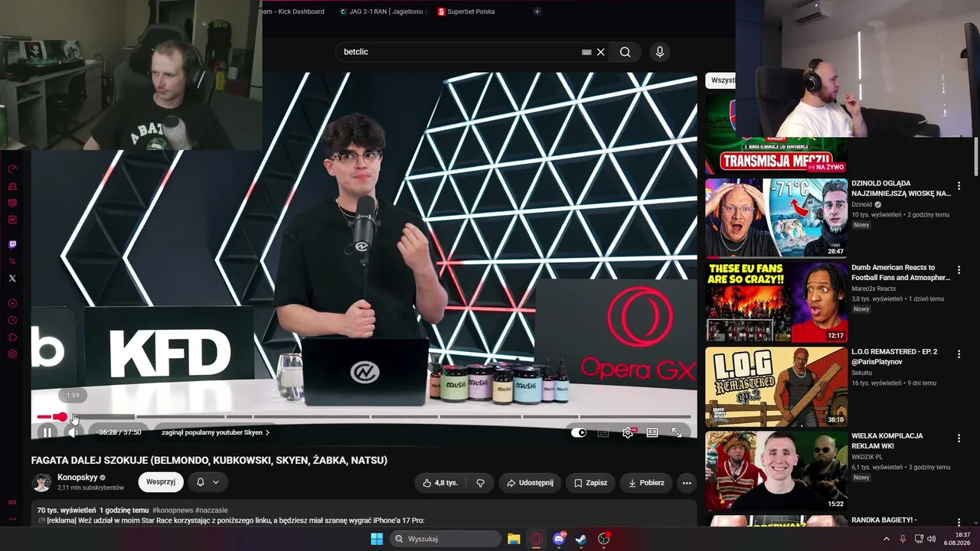
Task: Open the GX Control speedometer icon in the sidebar
Action: (x=12, y=169)
